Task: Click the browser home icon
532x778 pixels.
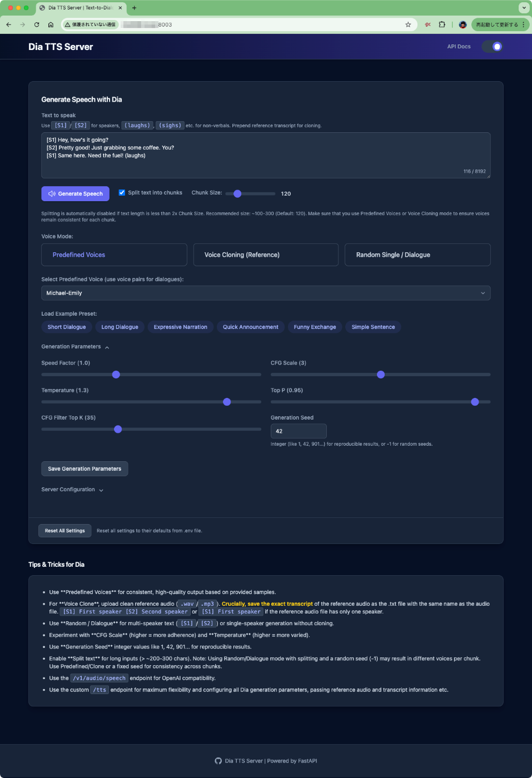Action: [51, 24]
